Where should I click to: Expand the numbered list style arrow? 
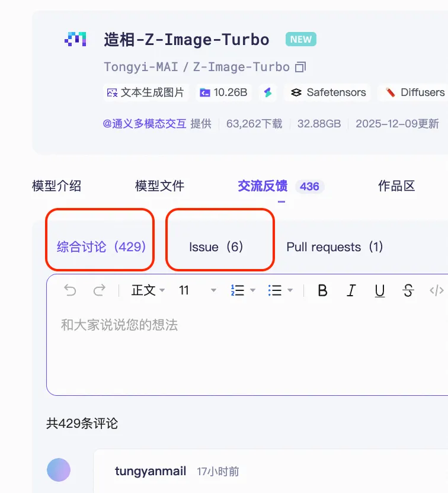[252, 290]
